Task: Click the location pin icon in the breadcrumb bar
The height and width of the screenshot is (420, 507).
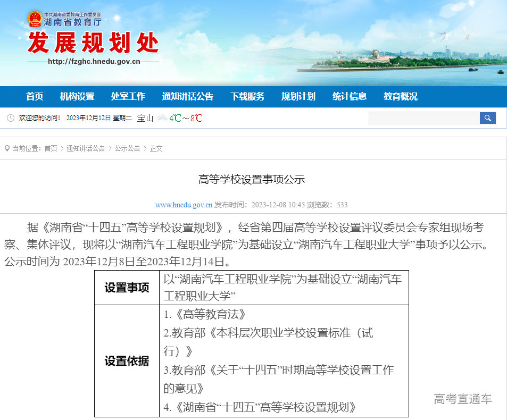Action: [x=6, y=149]
